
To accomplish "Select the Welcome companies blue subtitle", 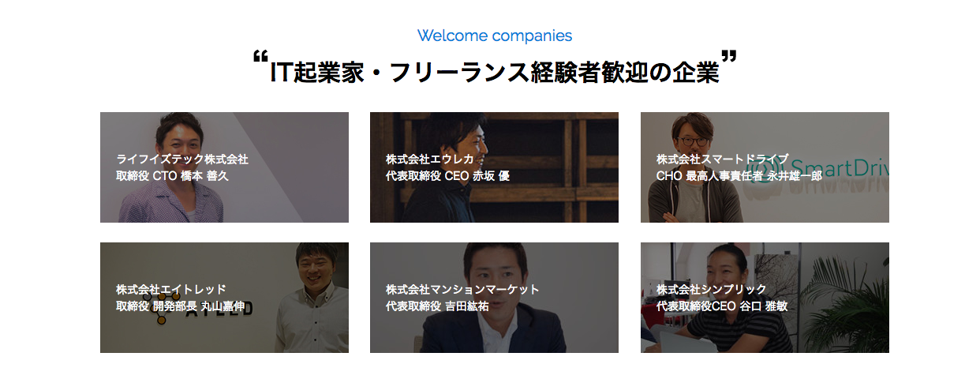I will 495,36.
